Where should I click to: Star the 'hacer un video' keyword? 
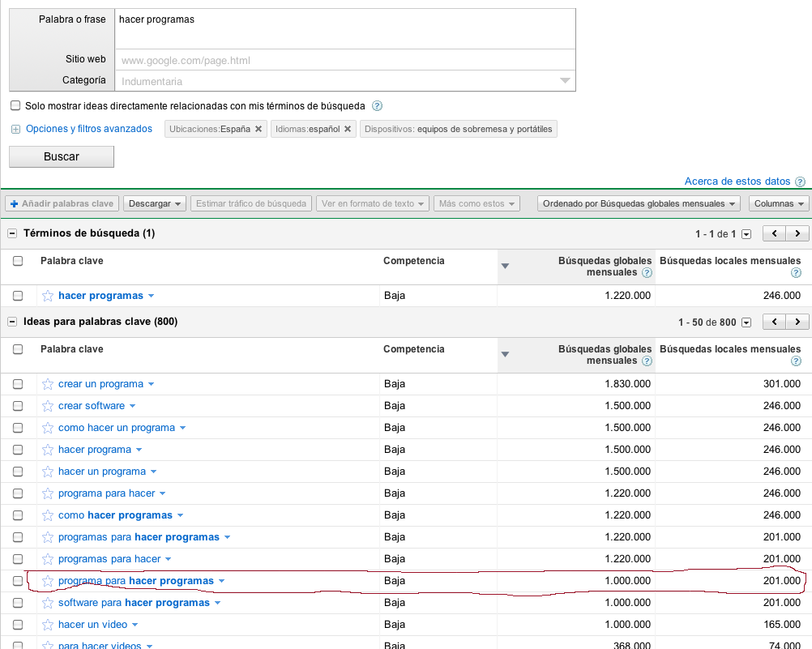[48, 625]
